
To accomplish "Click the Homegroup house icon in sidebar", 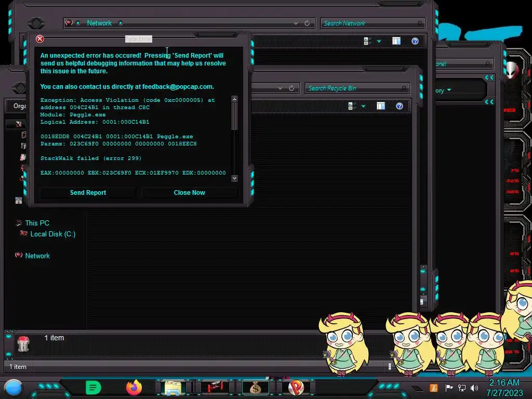I will tap(19, 200).
